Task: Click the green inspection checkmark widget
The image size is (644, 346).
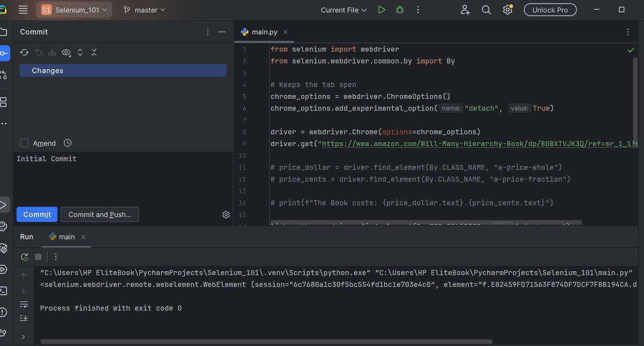Action: 631,50
